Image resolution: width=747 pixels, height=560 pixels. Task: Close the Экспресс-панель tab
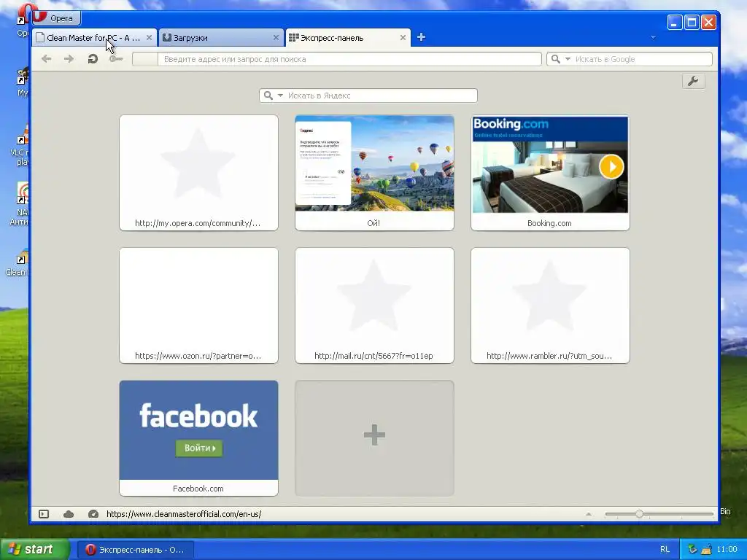(403, 38)
